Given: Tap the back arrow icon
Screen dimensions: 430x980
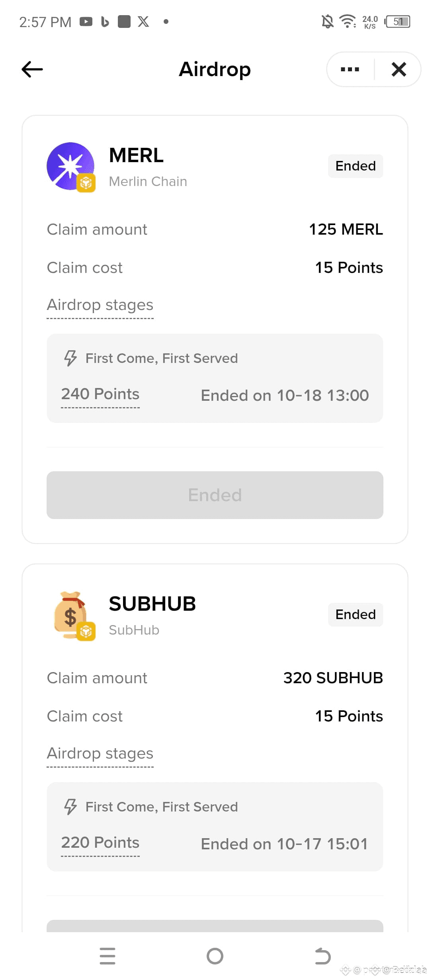Looking at the screenshot, I should (x=32, y=69).
